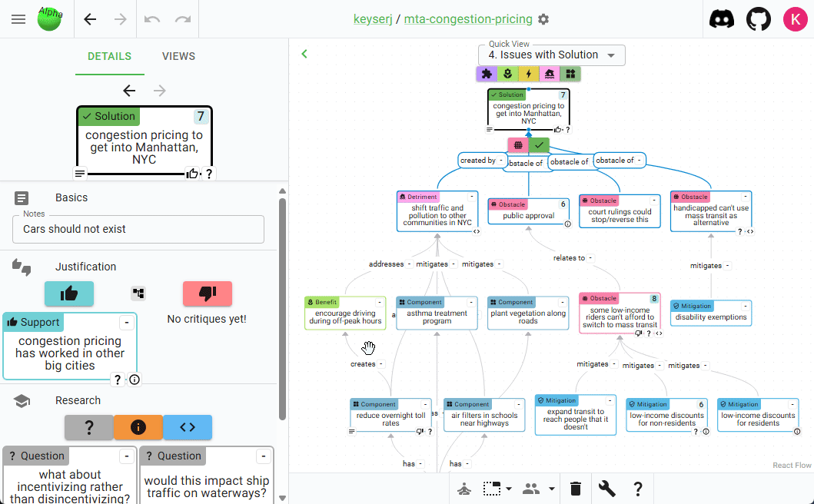Open the hamburger menu
The width and height of the screenshot is (814, 504).
pos(18,19)
